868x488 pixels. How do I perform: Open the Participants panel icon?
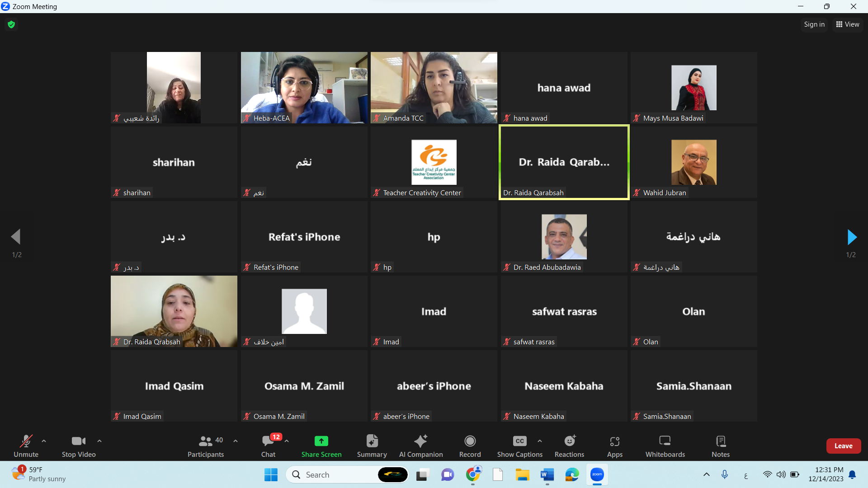206,441
